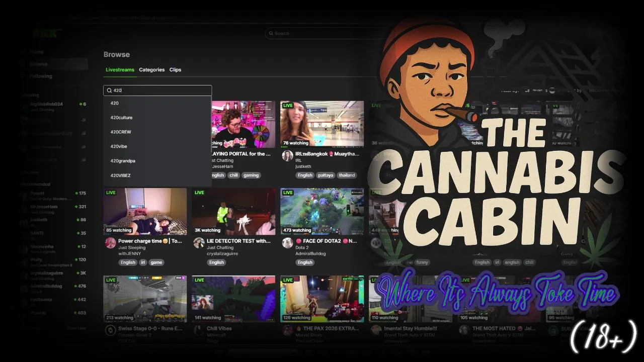Click the irl tag on withJENNY's stream
Image resolution: width=644 pixels, height=362 pixels.
tap(142, 262)
